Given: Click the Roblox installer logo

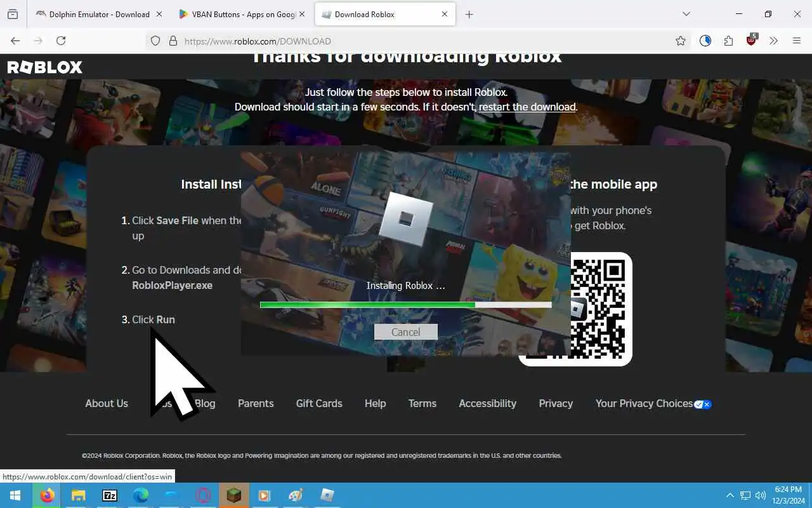Looking at the screenshot, I should tap(406, 220).
